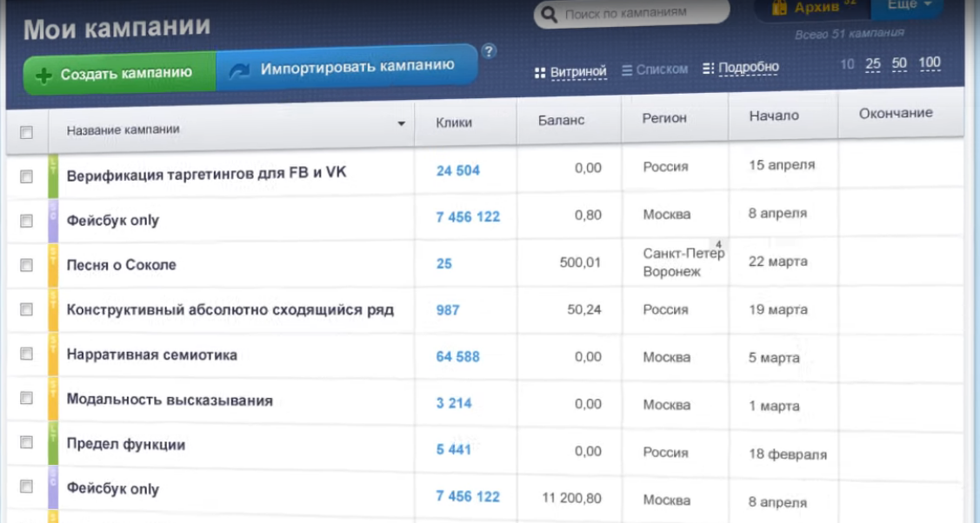The height and width of the screenshot is (523, 980).
Task: Click start date 18 февраля
Action: pyautogui.click(x=788, y=454)
